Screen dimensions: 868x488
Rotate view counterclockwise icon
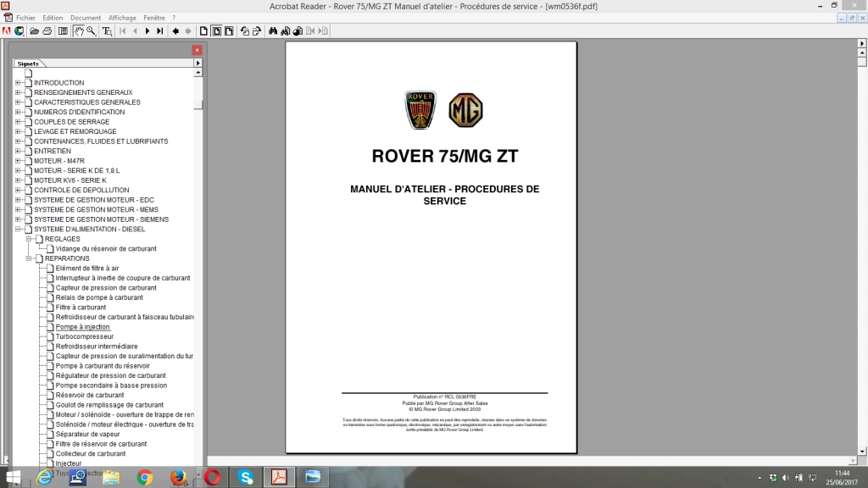coord(245,31)
